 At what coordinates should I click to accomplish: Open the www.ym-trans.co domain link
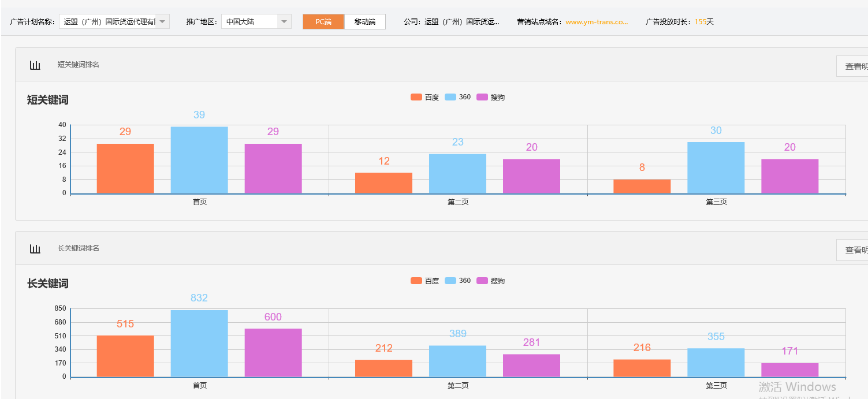(x=595, y=21)
